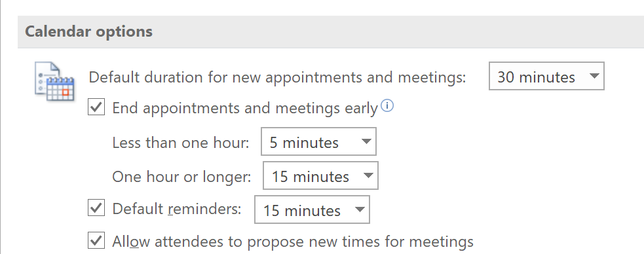The width and height of the screenshot is (644, 254).
Task: Open the Less than one hour 5 minutes box
Action: click(318, 141)
